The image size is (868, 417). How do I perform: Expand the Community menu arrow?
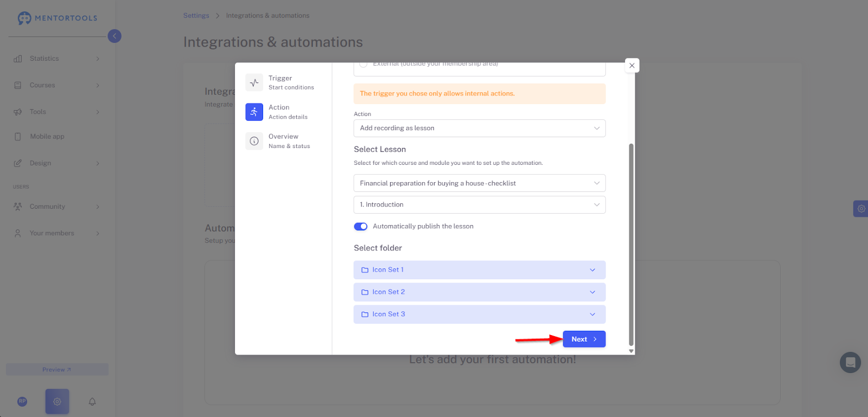click(x=98, y=207)
